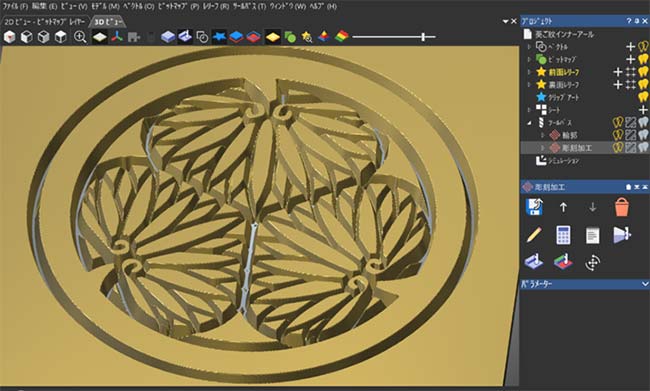Toggle ビットマップ row visibility bulb
The height and width of the screenshot is (391, 650).
coord(643,59)
